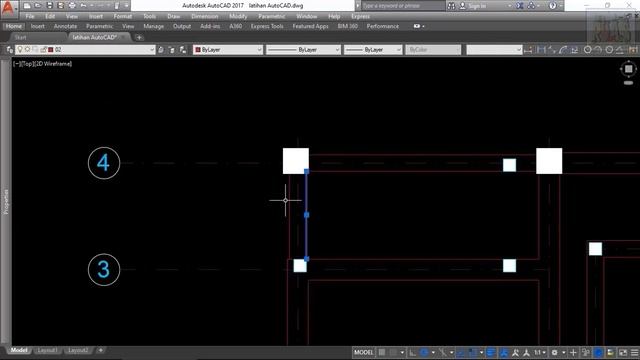
Task: Click the MODEL space button in status bar
Action: pyautogui.click(x=363, y=352)
